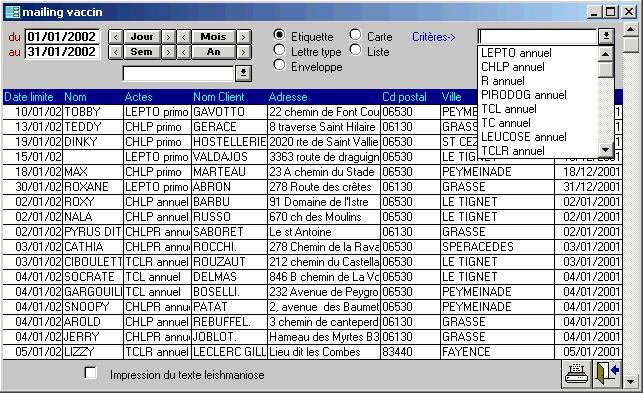Click the exit door icon button
This screenshot has height=393, width=643.
[608, 374]
